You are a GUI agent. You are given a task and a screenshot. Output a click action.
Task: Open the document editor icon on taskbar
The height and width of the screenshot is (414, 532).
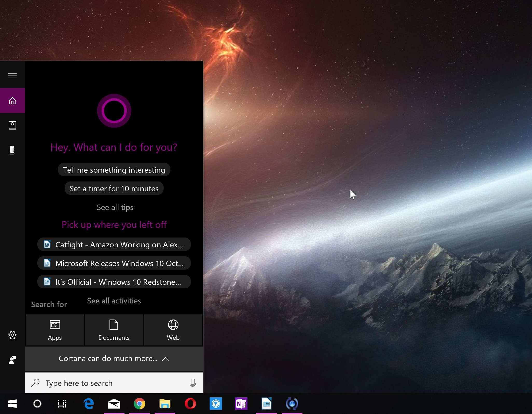coord(267,404)
